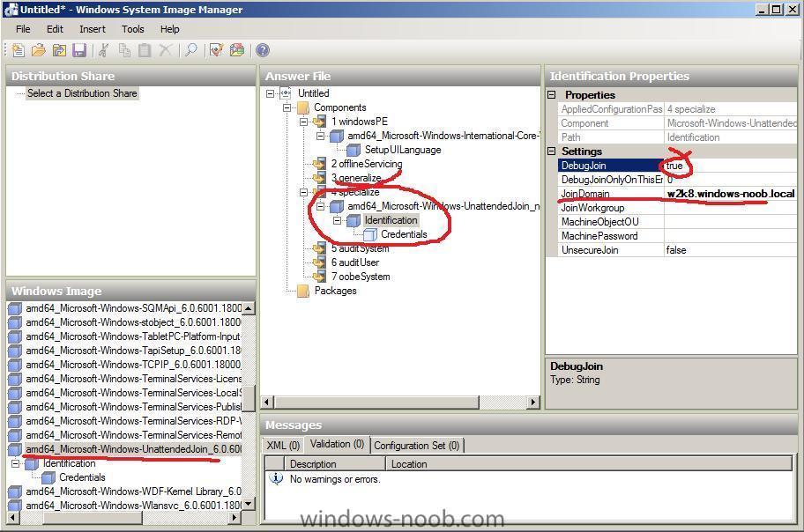This screenshot has height=532, width=804.
Task: Click the TCPIP component cube icon
Action: pyautogui.click(x=15, y=365)
